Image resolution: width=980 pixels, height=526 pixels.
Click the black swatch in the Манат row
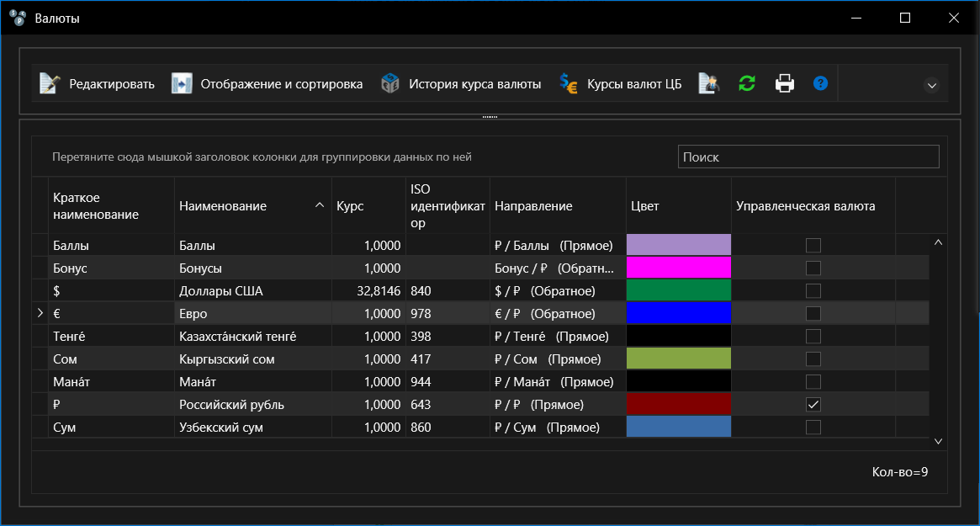pyautogui.click(x=679, y=381)
